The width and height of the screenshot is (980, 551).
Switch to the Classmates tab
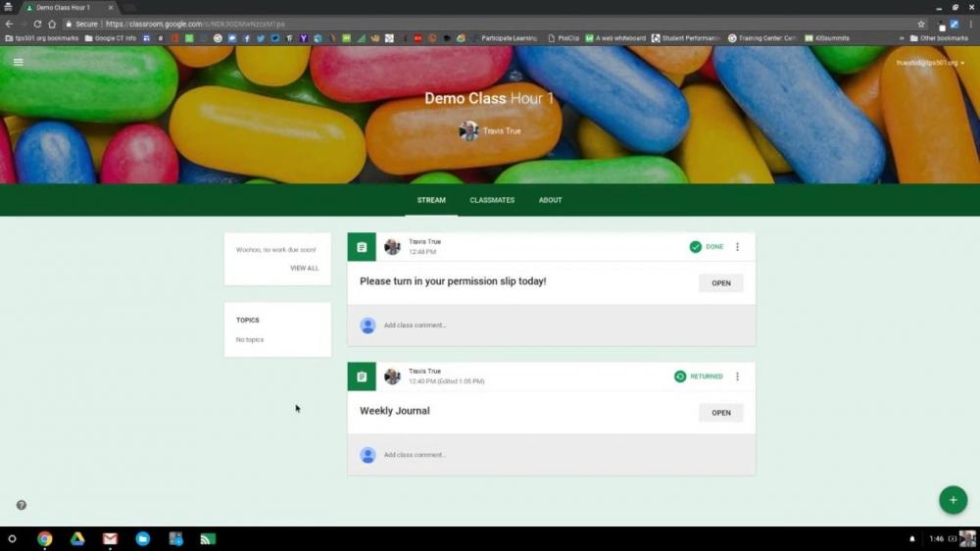[492, 200]
